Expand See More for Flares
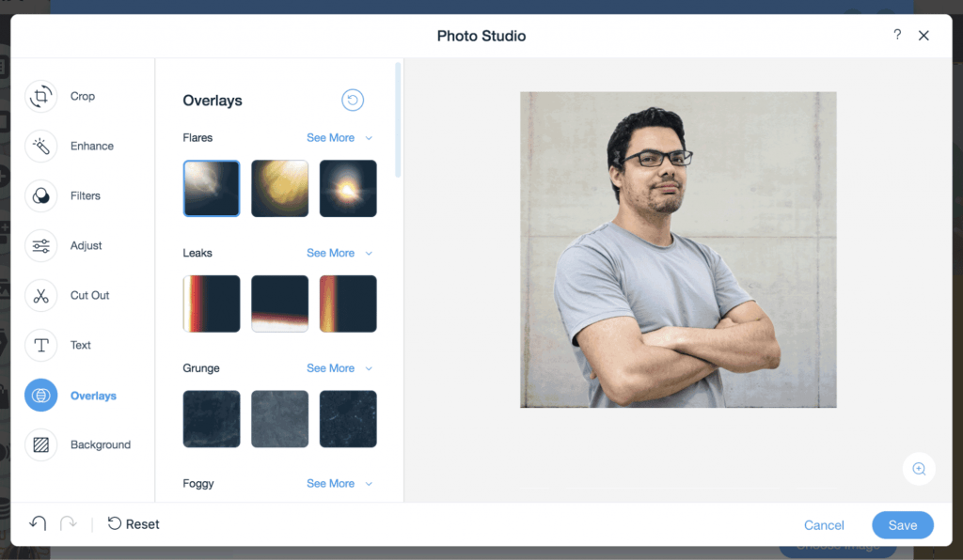The width and height of the screenshot is (963, 560). coord(330,138)
